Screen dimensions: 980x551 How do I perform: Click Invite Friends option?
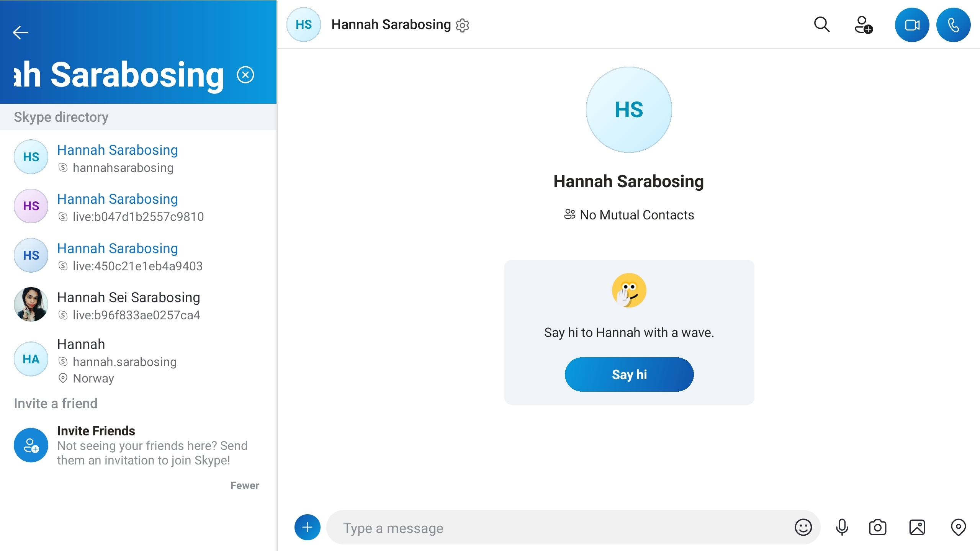pyautogui.click(x=138, y=445)
